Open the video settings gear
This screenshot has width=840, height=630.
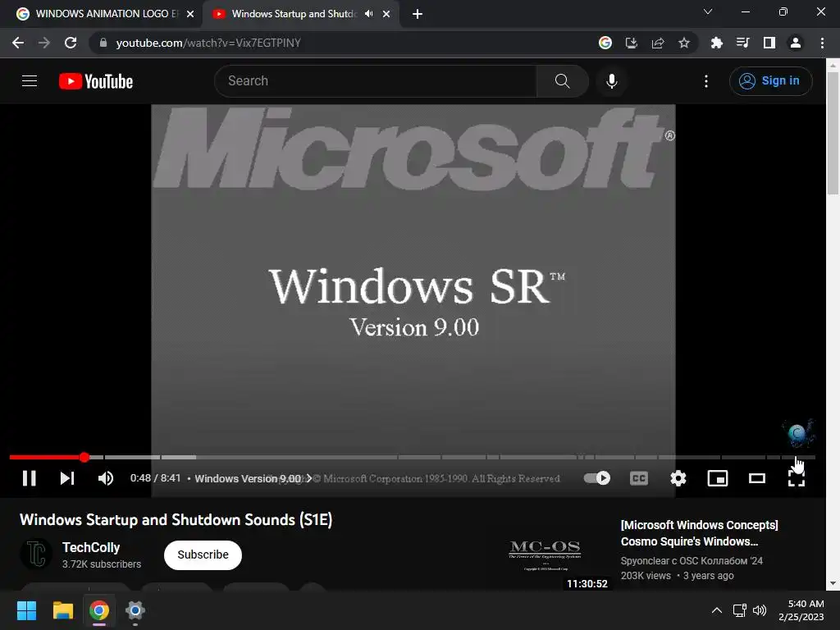point(678,478)
